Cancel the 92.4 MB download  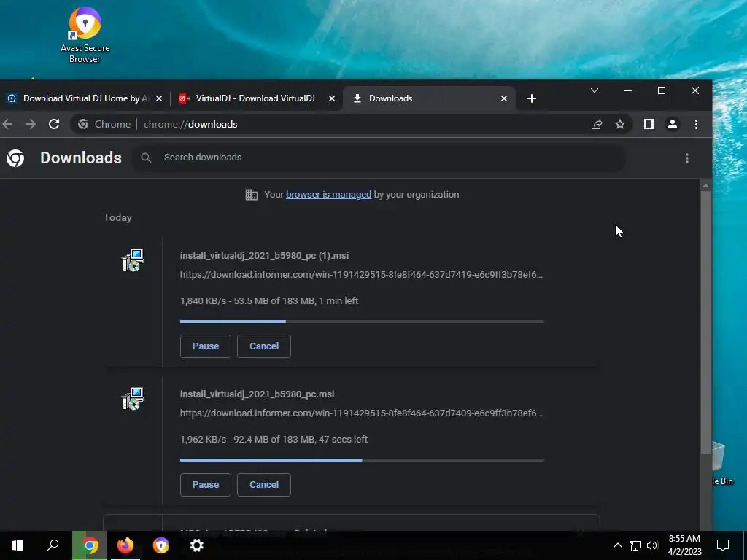coord(264,485)
